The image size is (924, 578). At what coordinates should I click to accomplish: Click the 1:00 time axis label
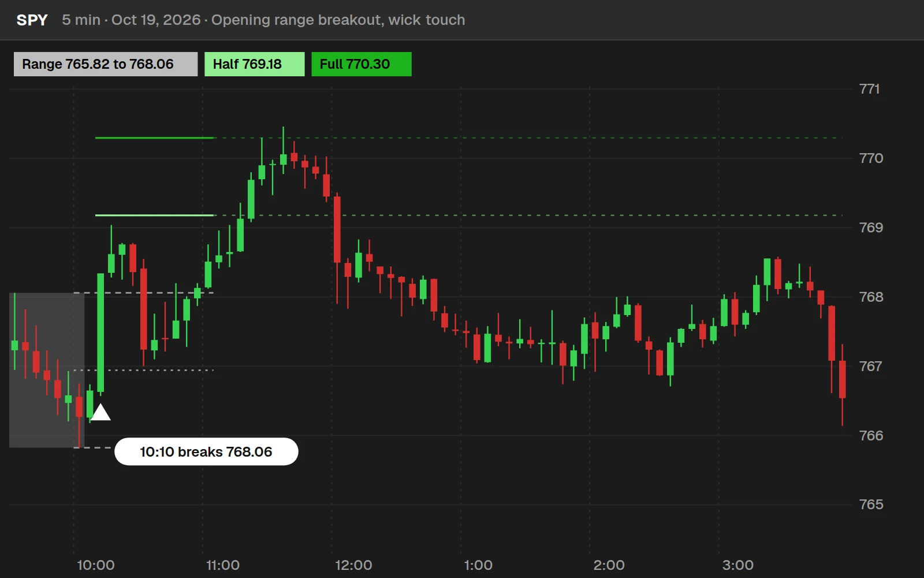point(478,565)
